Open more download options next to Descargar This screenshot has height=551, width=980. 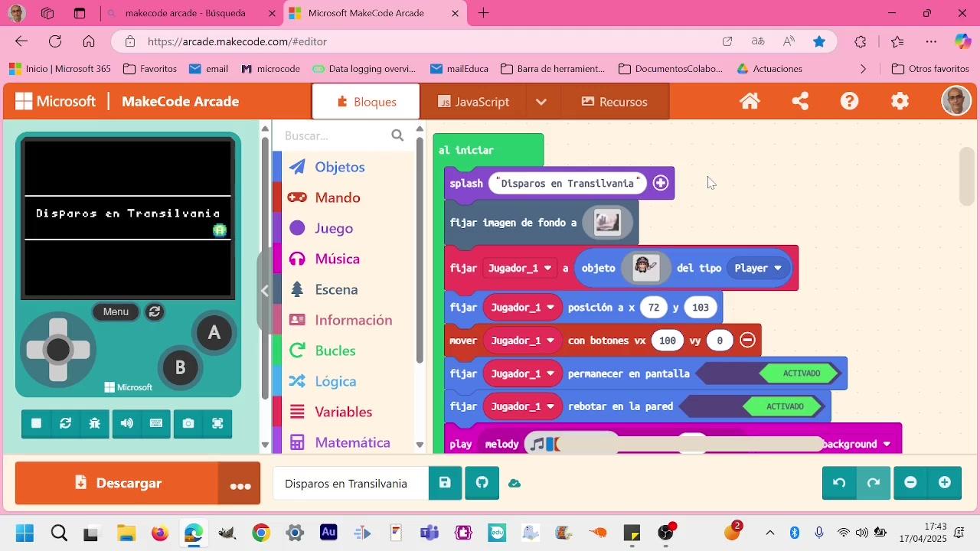(x=240, y=483)
